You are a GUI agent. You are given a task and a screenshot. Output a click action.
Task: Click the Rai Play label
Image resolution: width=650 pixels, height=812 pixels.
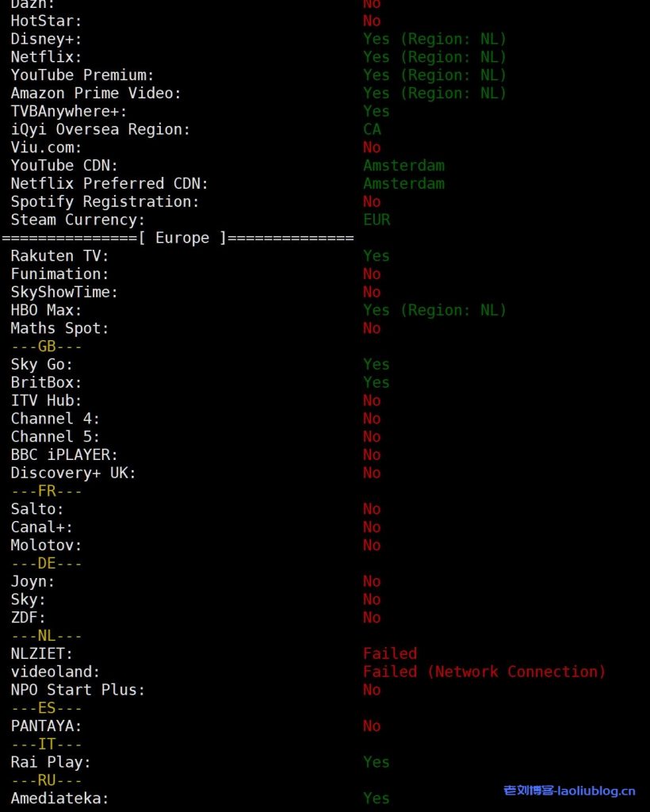click(x=51, y=762)
